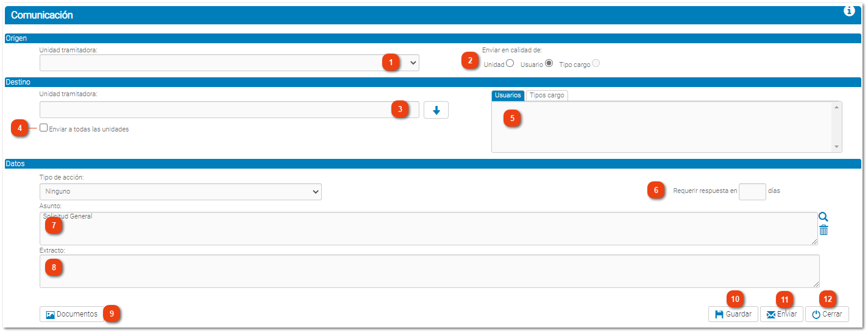Click the blue down-arrow add destination button
Viewport: 868px width, 333px height.
[x=436, y=110]
